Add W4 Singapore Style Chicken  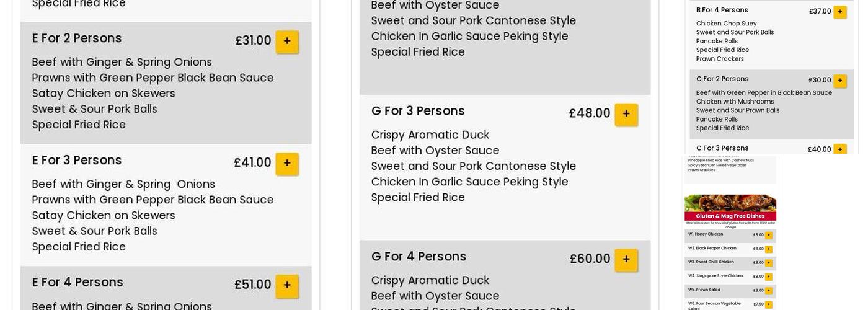(x=768, y=277)
